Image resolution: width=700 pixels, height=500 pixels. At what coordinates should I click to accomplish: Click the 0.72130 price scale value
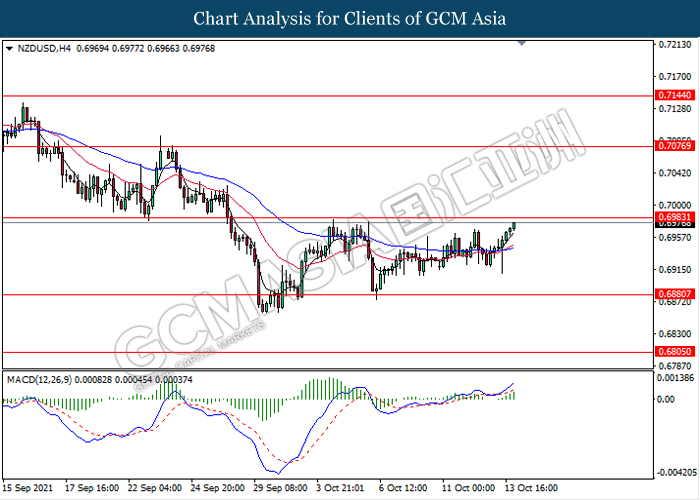tap(675, 45)
